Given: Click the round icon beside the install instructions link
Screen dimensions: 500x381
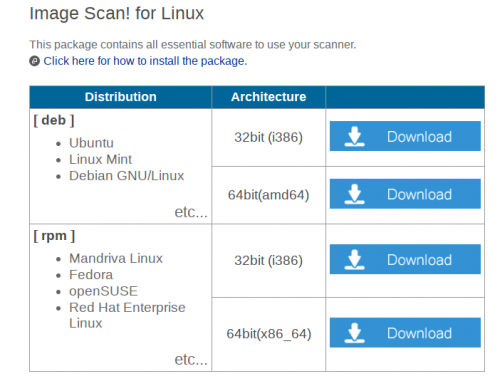Looking at the screenshot, I should tap(35, 61).
